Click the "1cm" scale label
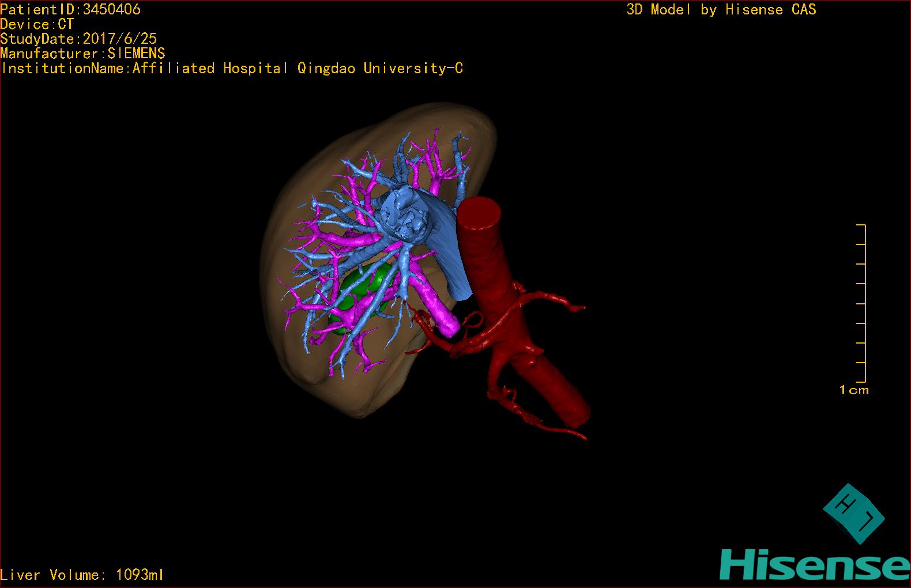The width and height of the screenshot is (911, 588). pyautogui.click(x=854, y=390)
